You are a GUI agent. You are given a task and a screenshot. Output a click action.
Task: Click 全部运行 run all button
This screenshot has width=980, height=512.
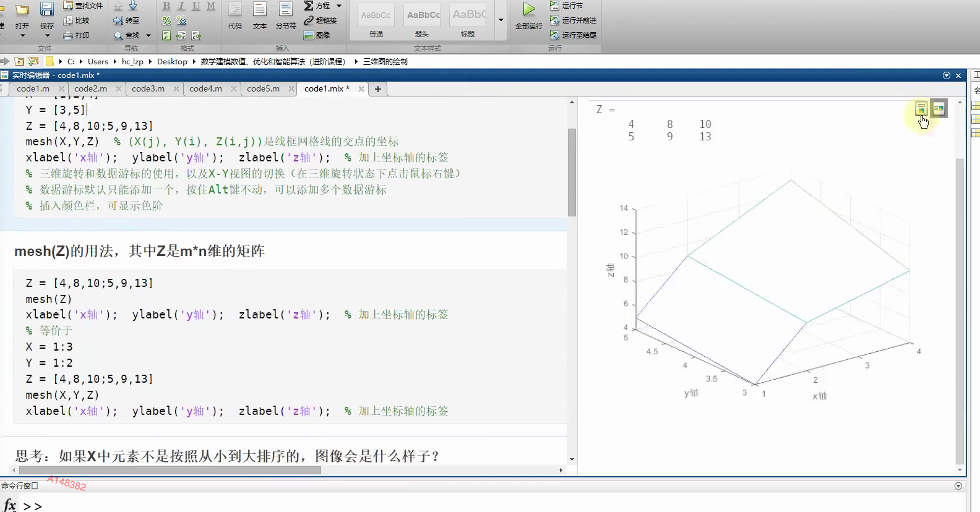[529, 15]
